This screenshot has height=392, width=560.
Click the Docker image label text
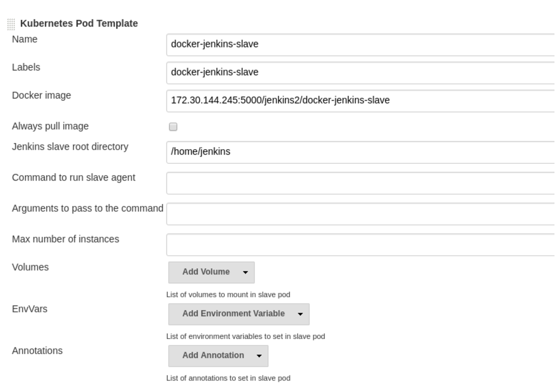pos(41,96)
